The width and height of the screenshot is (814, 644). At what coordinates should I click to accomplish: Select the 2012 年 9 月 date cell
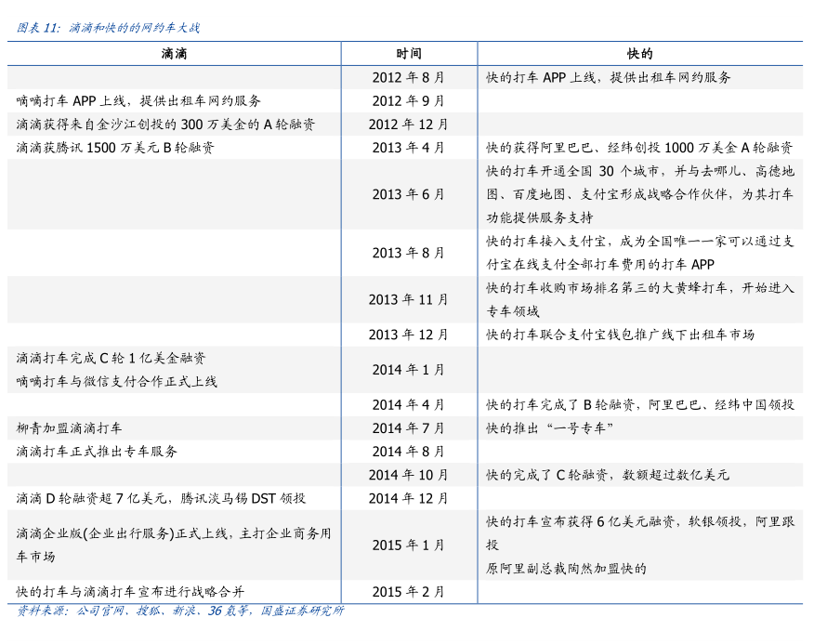[408, 100]
